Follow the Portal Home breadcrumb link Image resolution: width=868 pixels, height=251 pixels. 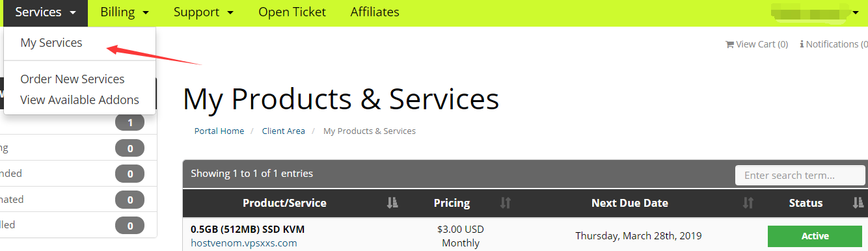[219, 131]
